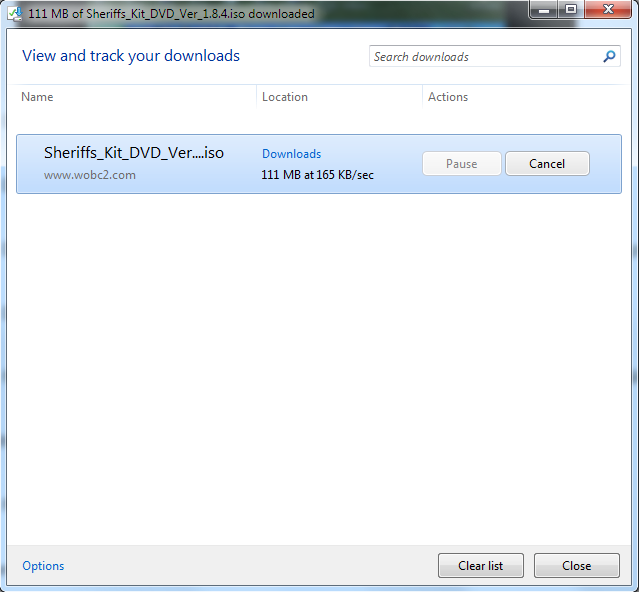
Task: Click the Actions column header
Action: coord(448,97)
